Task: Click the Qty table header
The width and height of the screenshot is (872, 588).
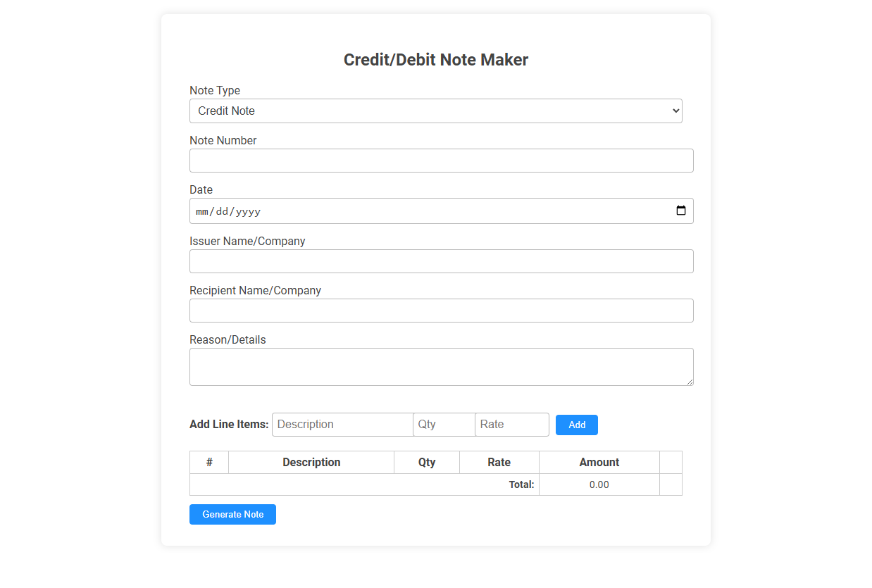Action: point(426,462)
